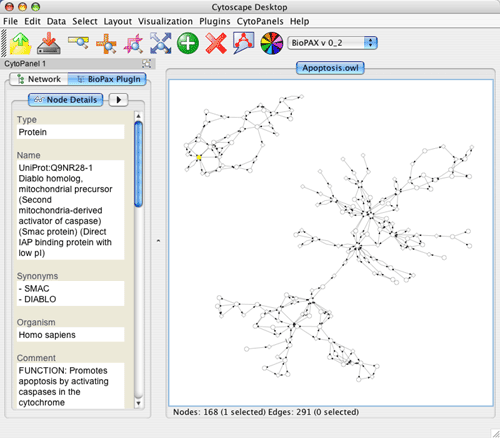
Task: Click the red X delete icon
Action: pos(216,43)
